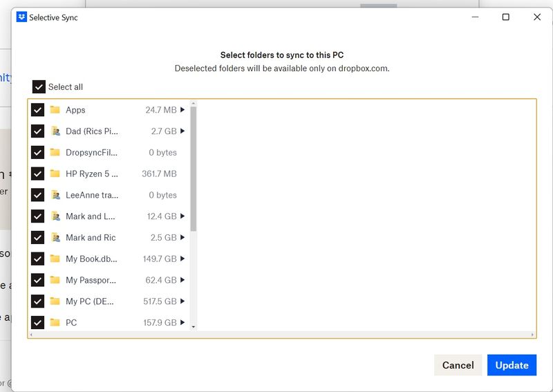Uncheck the DropsyncFil... checkbox
553x392 pixels.
37,152
